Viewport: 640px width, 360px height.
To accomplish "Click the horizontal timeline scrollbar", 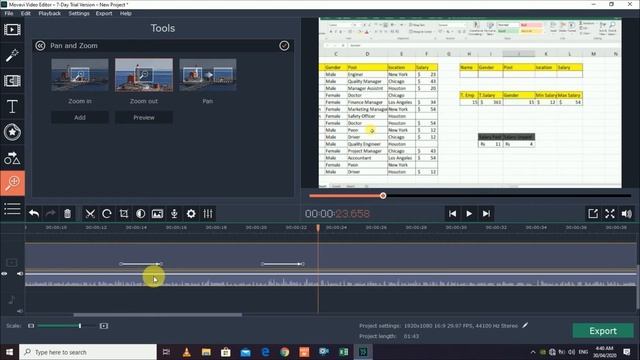I will pos(158,315).
